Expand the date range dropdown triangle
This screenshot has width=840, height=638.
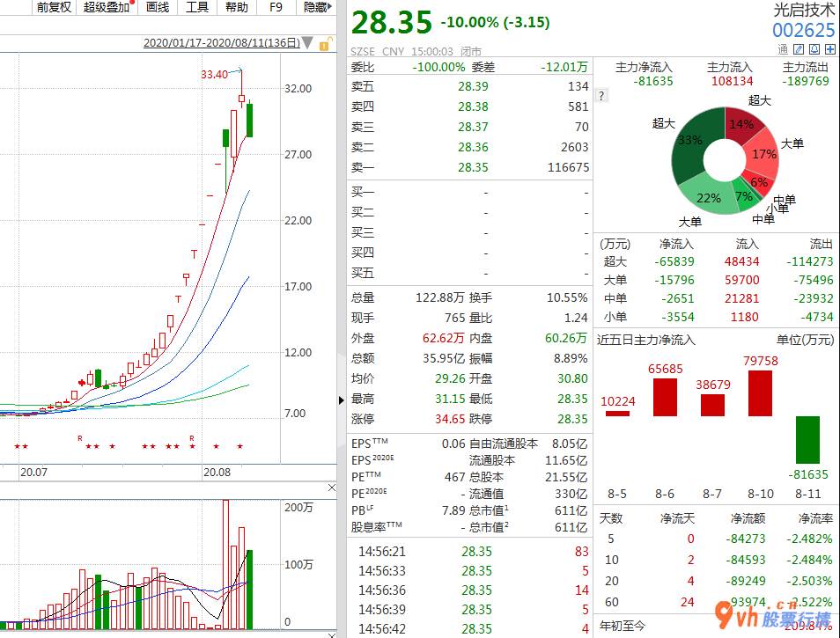pos(307,43)
